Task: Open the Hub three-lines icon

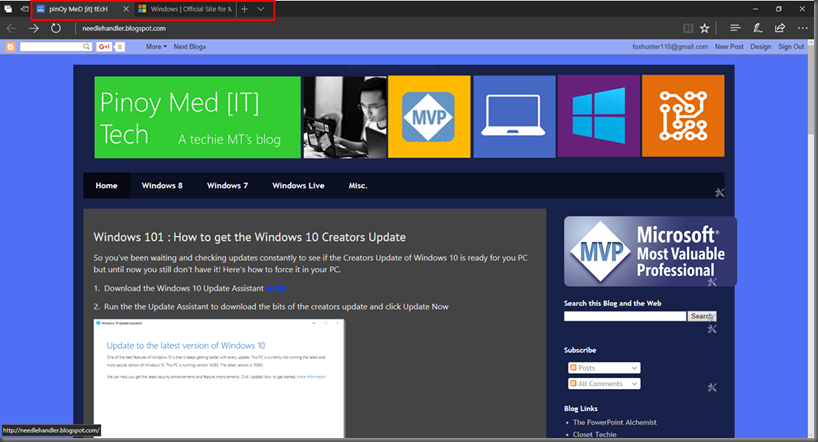Action: [735, 28]
